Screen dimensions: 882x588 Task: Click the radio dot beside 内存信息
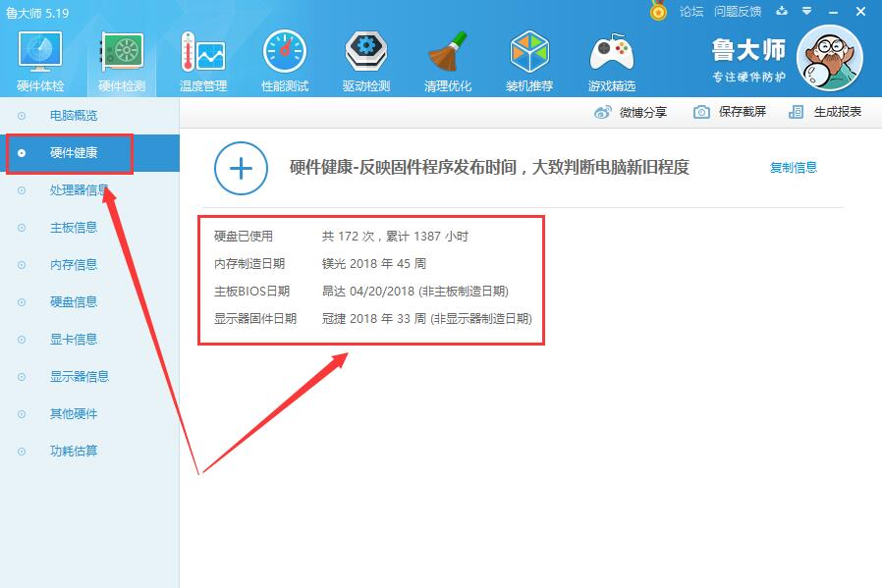22,265
